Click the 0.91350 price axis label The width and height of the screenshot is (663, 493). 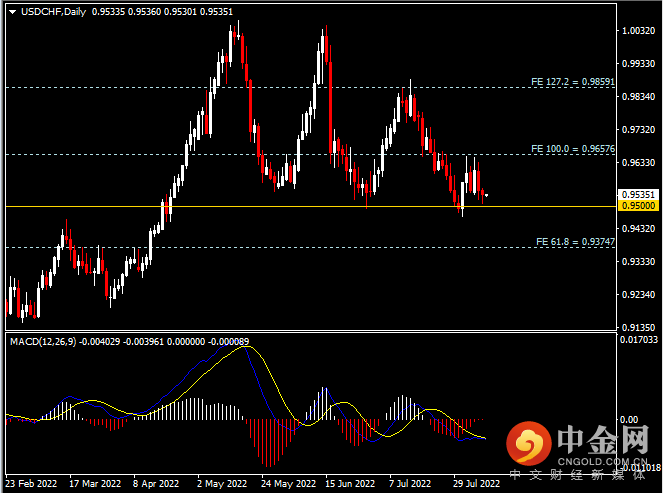(638, 327)
